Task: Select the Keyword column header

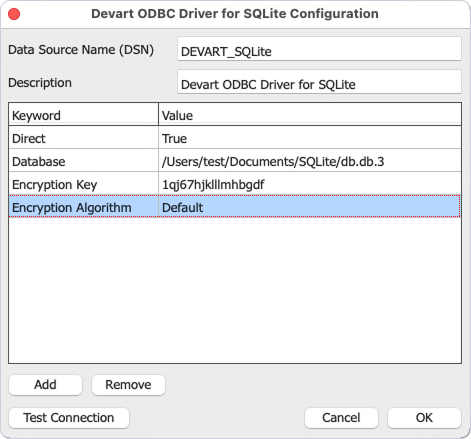Action: tap(83, 115)
